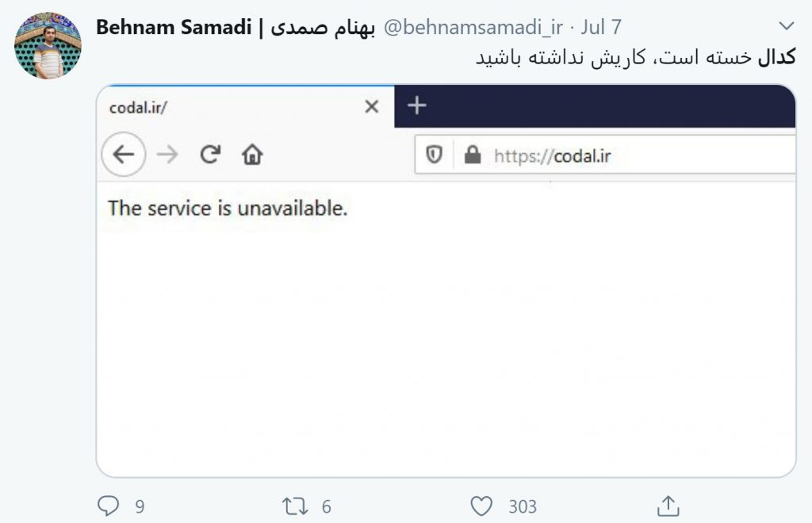The image size is (812, 523).
Task: Open Behnam Samadi's profile picture
Action: point(48,45)
